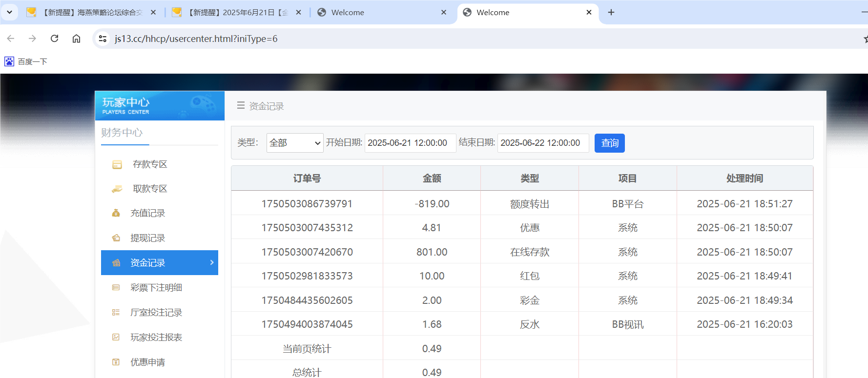Click the 结束日期 end date field
Screen dimensions: 868x378
(542, 143)
